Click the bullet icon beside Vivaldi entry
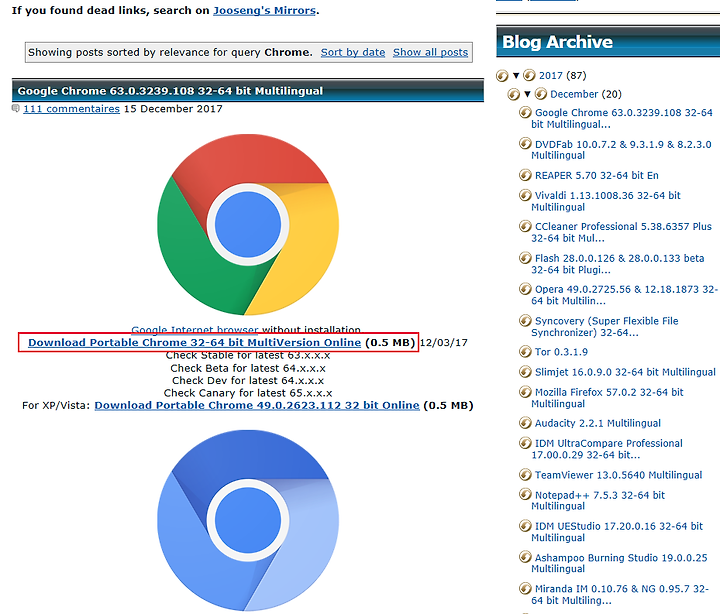720x614 pixels. pyautogui.click(x=525, y=195)
